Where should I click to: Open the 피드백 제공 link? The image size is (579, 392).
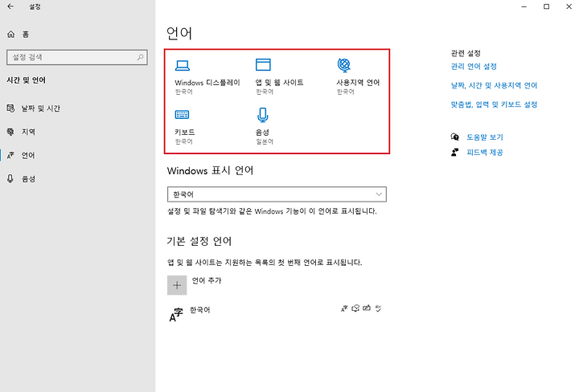click(x=485, y=153)
